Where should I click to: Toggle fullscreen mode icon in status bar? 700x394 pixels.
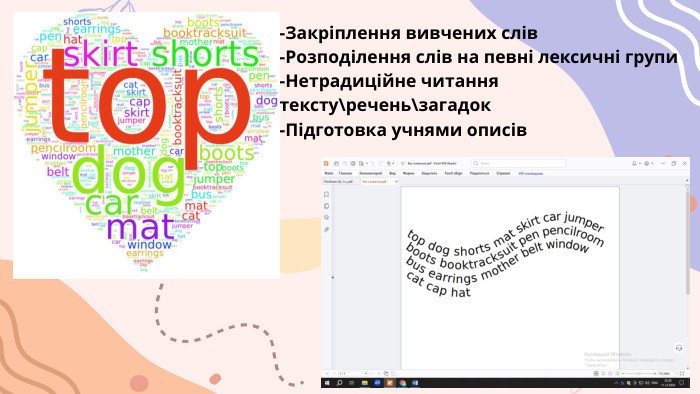tap(682, 373)
